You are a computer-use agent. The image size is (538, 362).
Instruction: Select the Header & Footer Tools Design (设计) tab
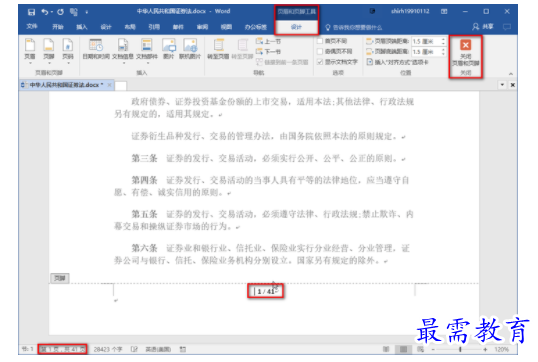296,27
